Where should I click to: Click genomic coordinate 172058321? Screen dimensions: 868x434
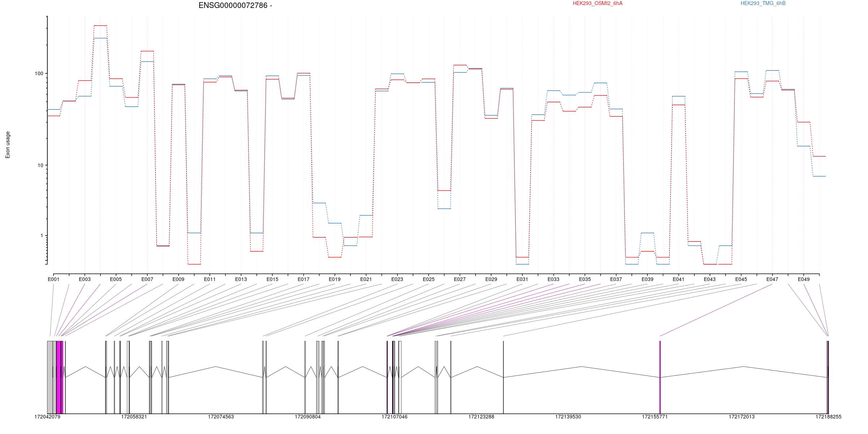[134, 417]
